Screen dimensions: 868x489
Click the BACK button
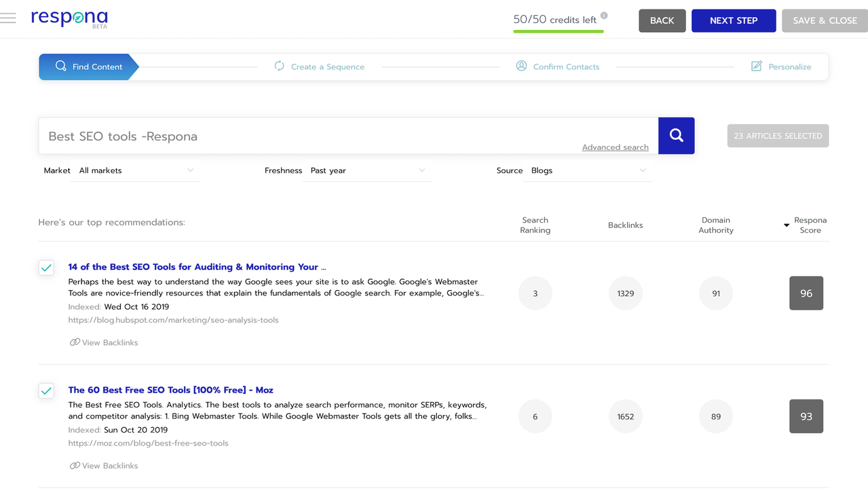[662, 20]
